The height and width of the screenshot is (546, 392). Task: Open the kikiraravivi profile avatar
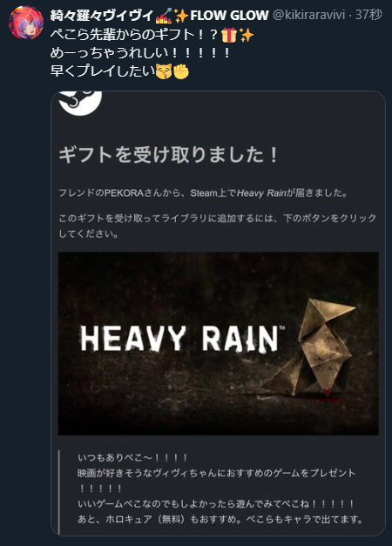[x=26, y=23]
